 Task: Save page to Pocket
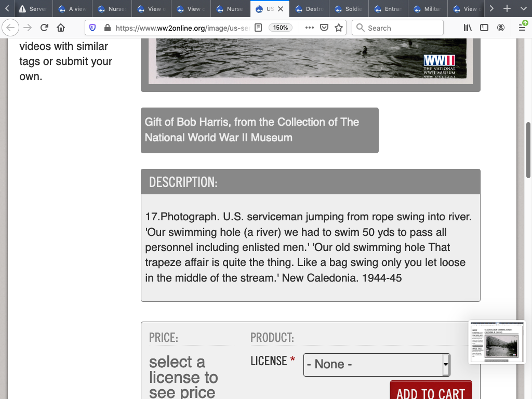324,28
